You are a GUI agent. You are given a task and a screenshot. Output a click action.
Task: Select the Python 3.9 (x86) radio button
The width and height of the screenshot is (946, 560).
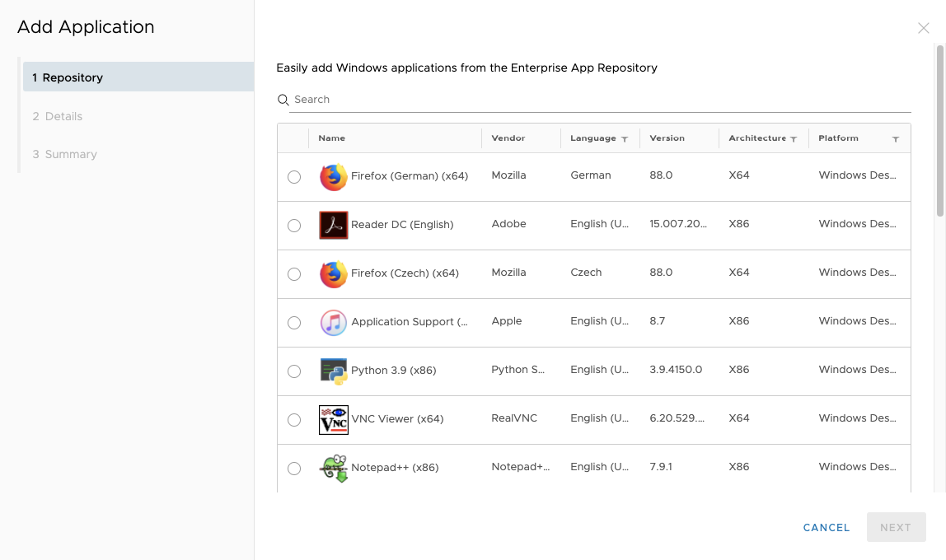point(294,371)
